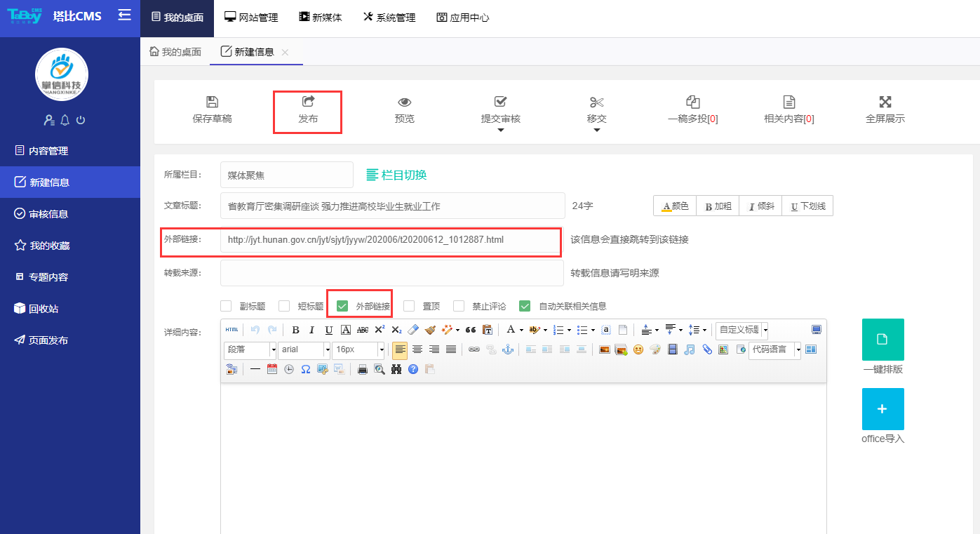This screenshot has height=534, width=980.
Task: Open arial font family dropdown
Action: pos(304,349)
